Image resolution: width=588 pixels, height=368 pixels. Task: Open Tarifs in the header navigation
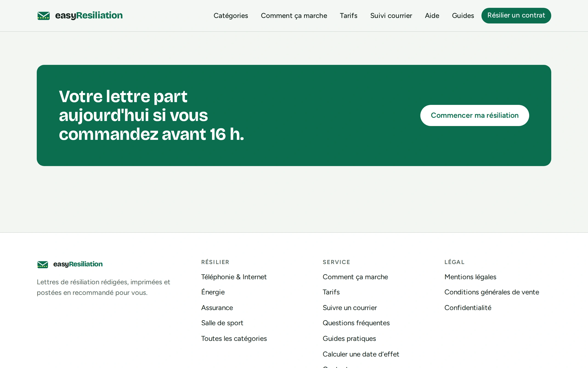[x=348, y=16]
